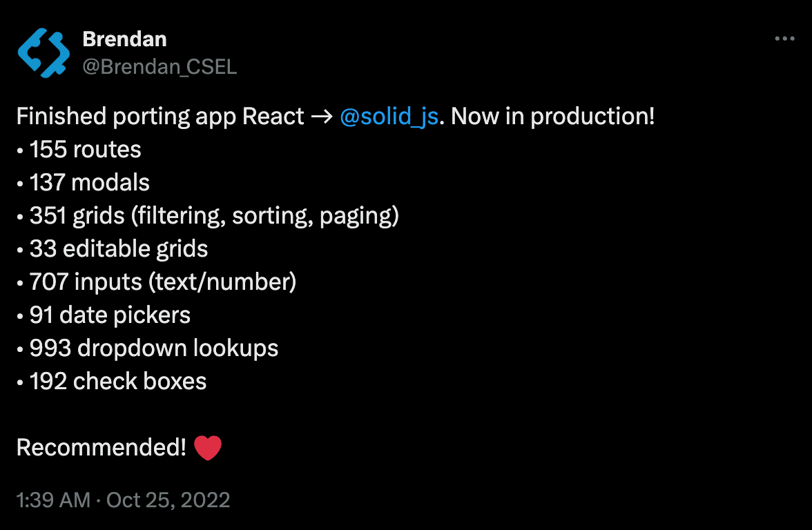The width and height of the screenshot is (812, 530).
Task: Open the @solid_js mention link
Action: [389, 117]
